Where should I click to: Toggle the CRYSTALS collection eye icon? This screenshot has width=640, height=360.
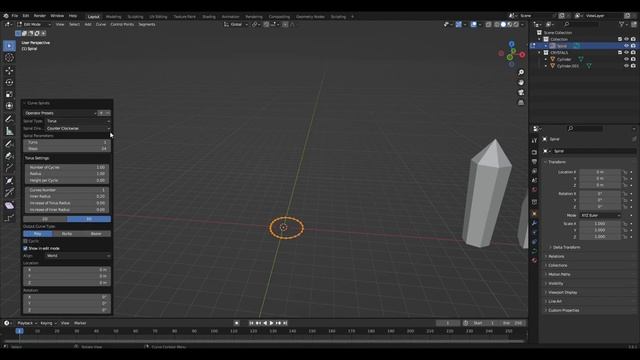(626, 52)
